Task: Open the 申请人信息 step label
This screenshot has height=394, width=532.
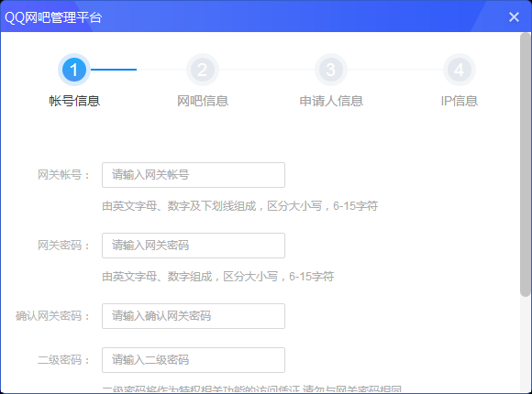Action: pos(331,101)
